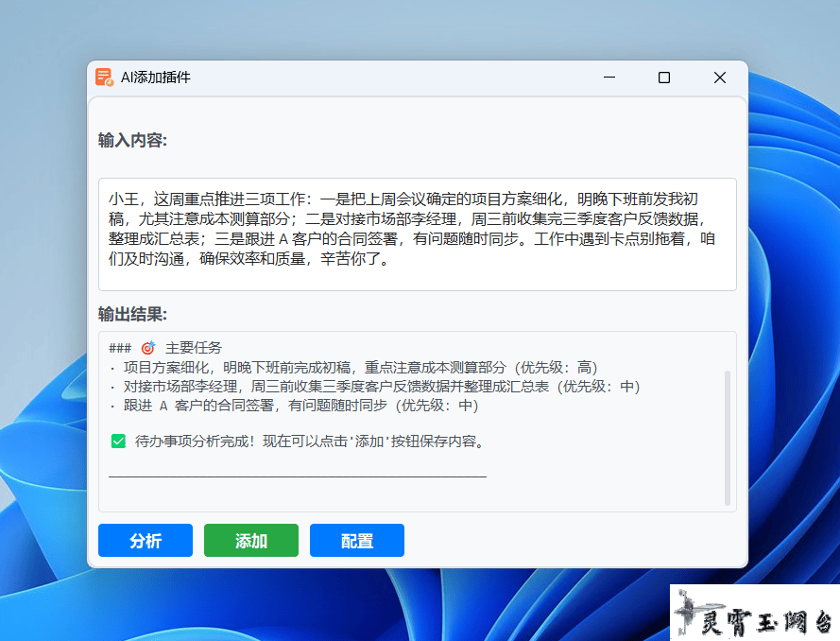Click the target emoji beside 主要任务
This screenshot has width=840, height=641.
(x=147, y=348)
